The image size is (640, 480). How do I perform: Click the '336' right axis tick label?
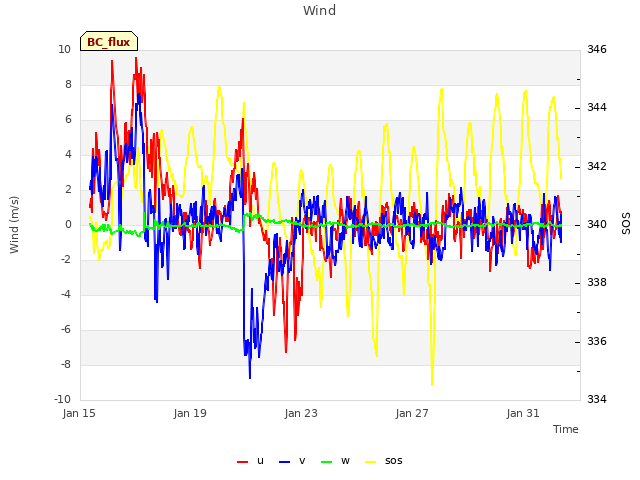tap(597, 341)
